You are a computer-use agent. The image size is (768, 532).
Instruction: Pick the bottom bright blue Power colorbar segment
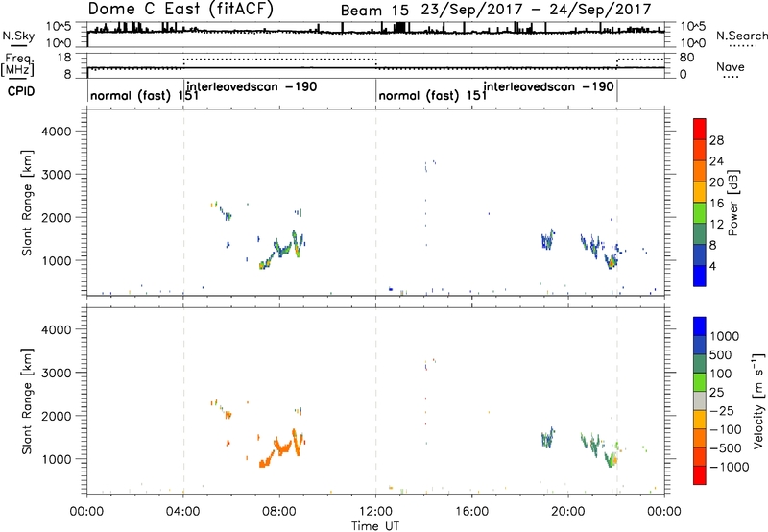point(700,276)
